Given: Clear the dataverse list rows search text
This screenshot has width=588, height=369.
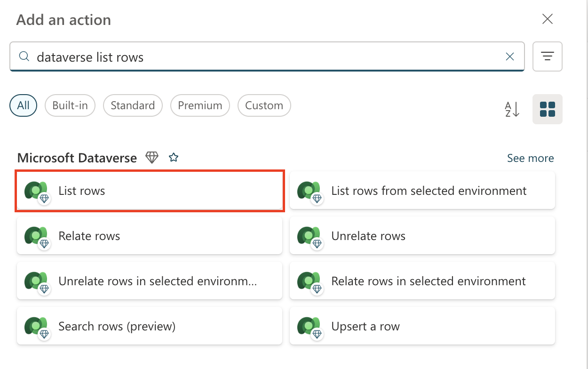Looking at the screenshot, I should click(510, 56).
